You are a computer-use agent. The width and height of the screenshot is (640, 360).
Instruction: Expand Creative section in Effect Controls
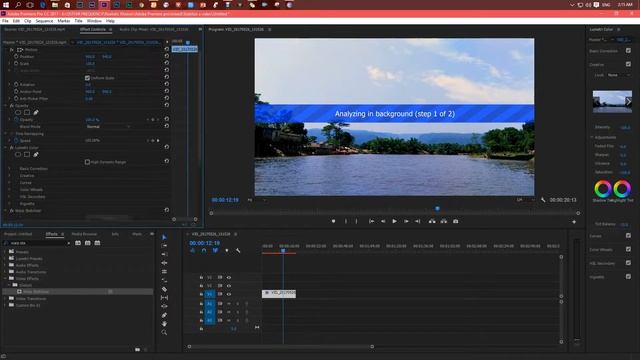click(10, 176)
